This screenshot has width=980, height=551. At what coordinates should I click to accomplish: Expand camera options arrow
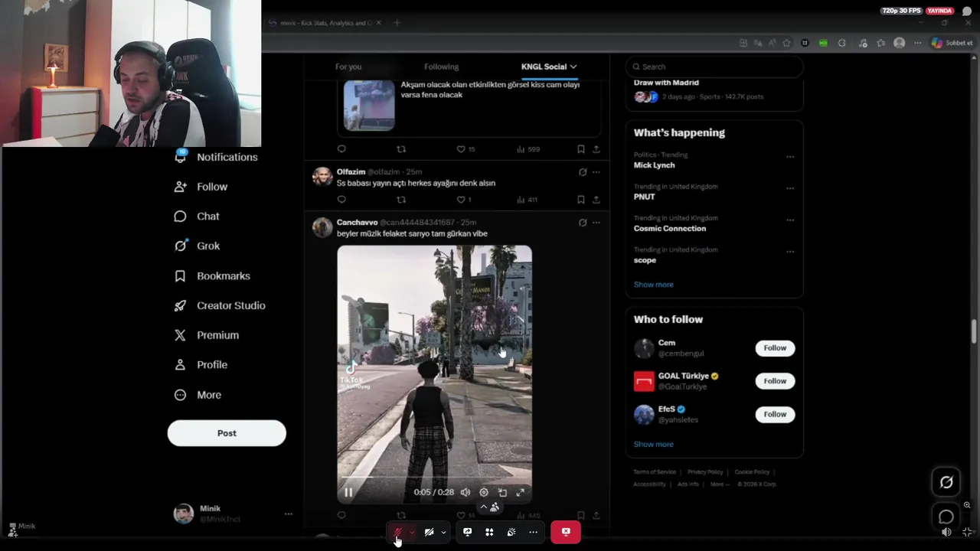[443, 532]
